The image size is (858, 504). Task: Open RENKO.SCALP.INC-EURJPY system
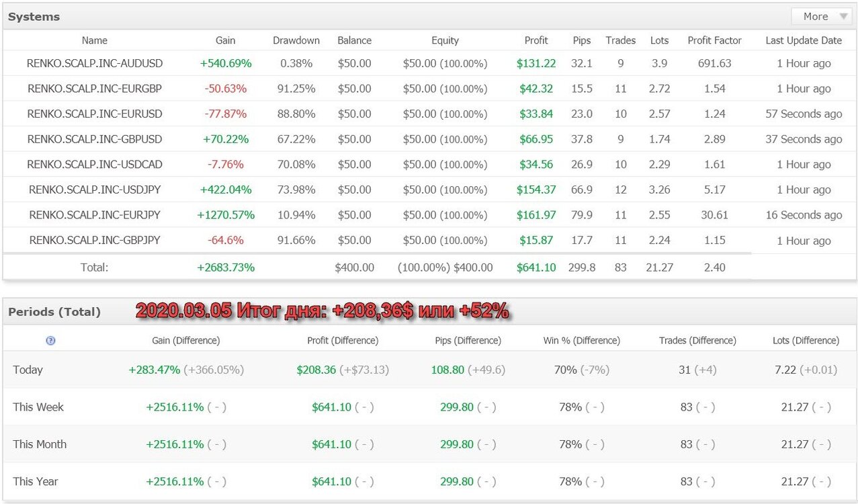95,215
